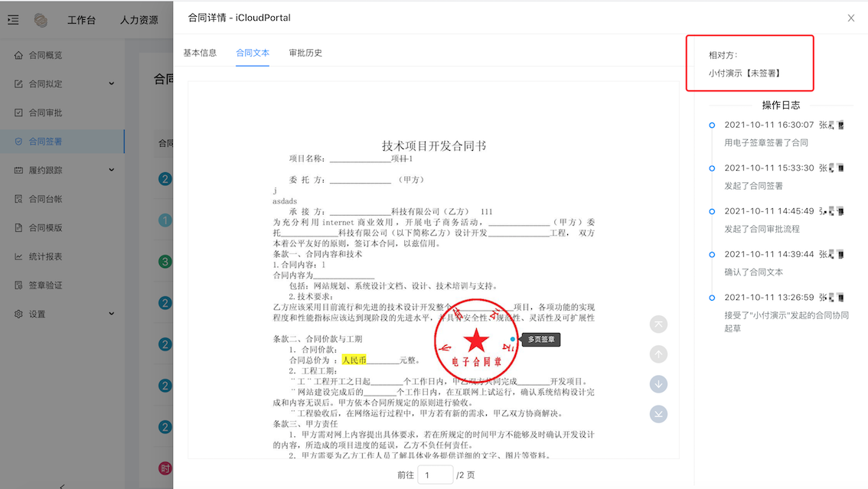Switch to the 基本信息 tab
The image size is (868, 489).
[x=200, y=53]
